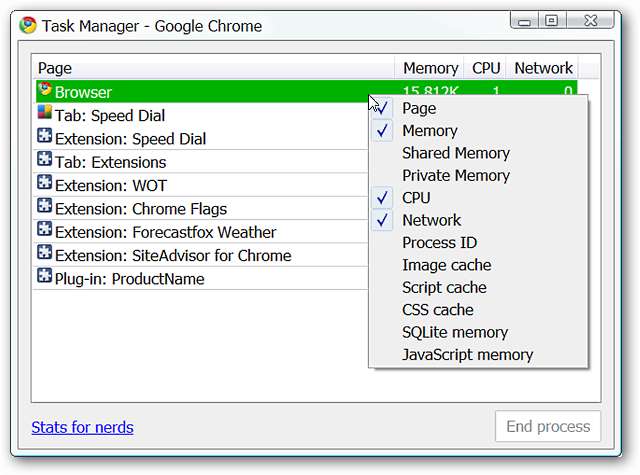This screenshot has height=475, width=640.
Task: Uncheck the Memory column option
Action: pos(429,131)
